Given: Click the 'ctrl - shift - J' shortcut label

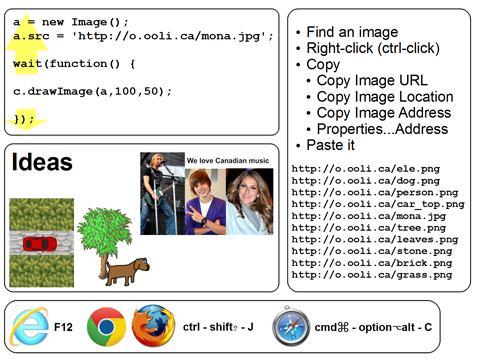Looking at the screenshot, I should coord(218,327).
